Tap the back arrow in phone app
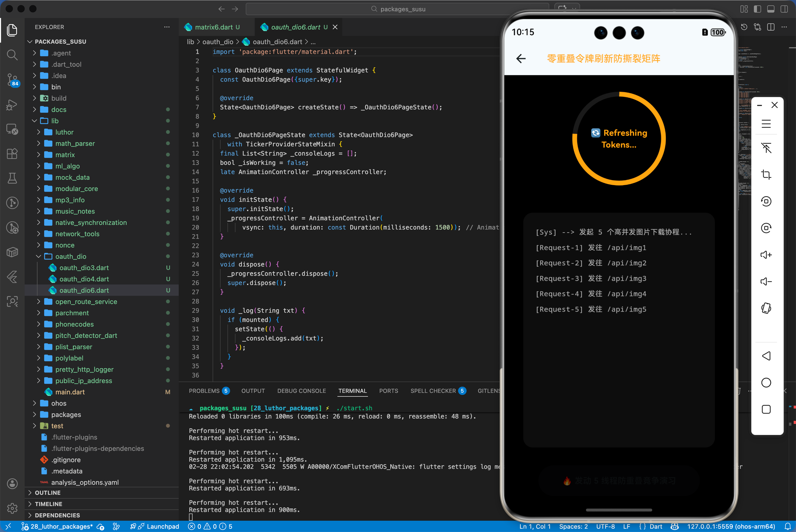The height and width of the screenshot is (532, 796). coord(521,59)
